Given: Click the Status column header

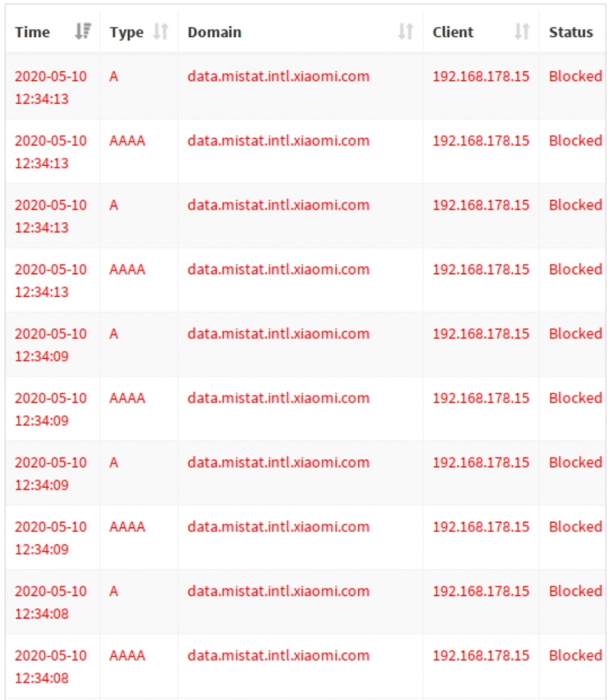Looking at the screenshot, I should tap(571, 32).
